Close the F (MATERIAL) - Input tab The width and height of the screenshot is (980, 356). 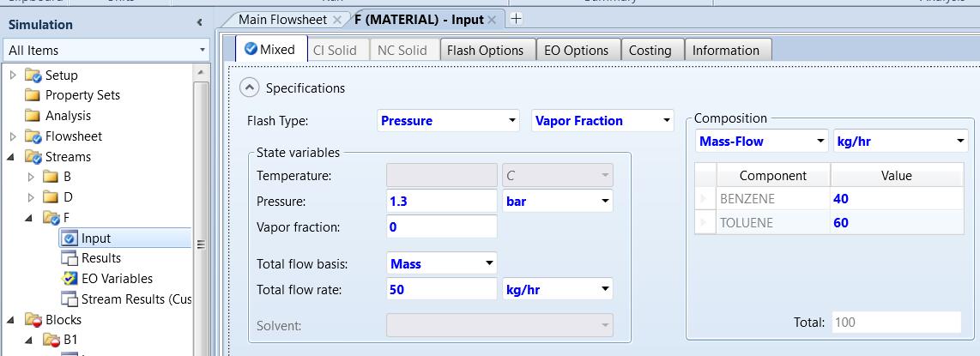click(x=493, y=20)
